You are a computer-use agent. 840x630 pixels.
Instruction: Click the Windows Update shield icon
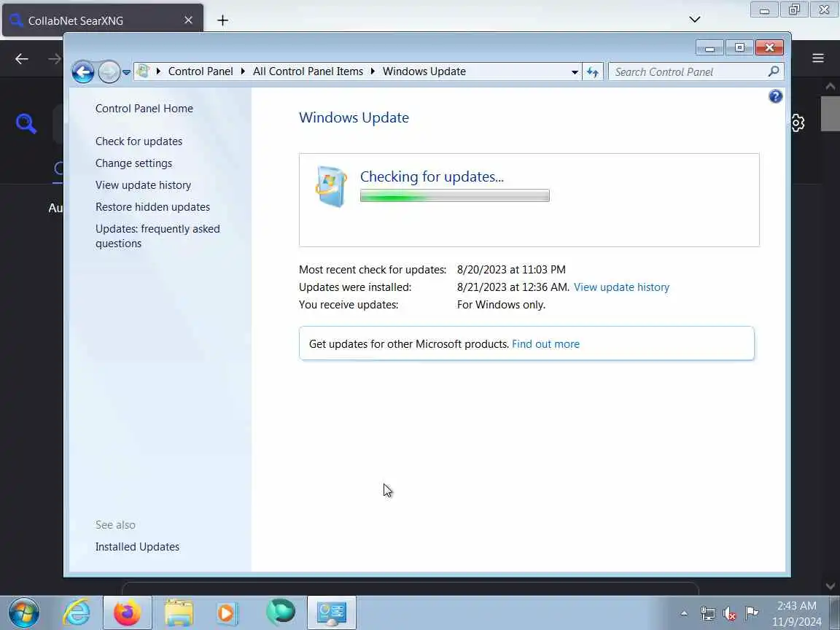tap(330, 186)
